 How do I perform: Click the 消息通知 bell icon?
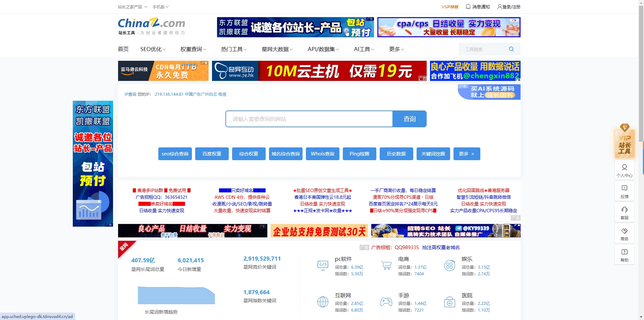coord(468,6)
